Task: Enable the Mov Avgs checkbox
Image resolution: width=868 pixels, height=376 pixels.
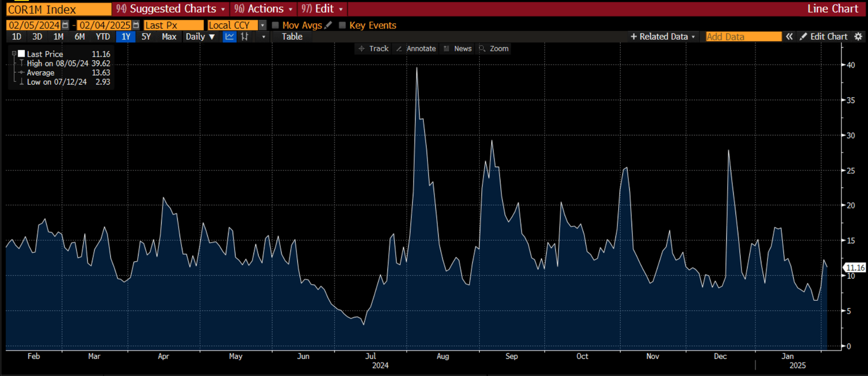Action: tap(275, 25)
